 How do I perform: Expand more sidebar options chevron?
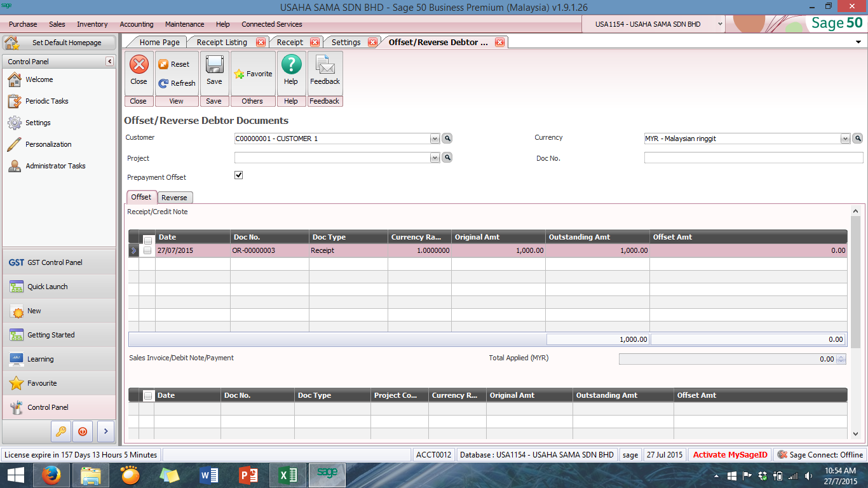pyautogui.click(x=105, y=431)
